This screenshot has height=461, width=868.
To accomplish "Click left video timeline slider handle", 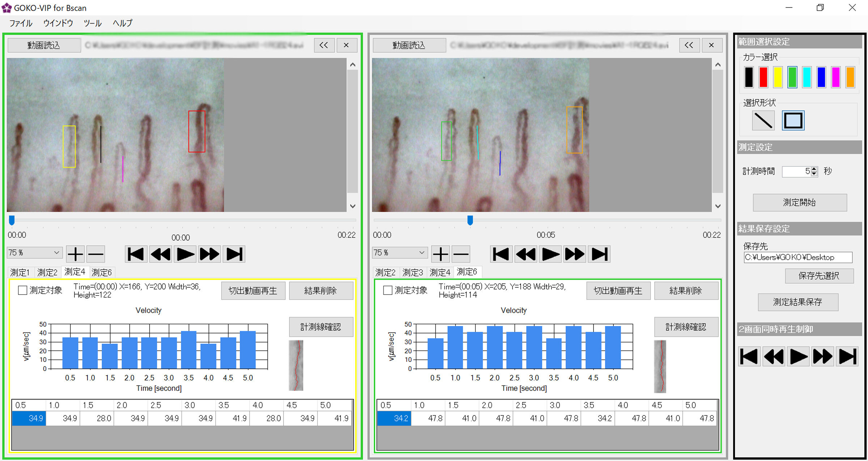I will coord(12,220).
